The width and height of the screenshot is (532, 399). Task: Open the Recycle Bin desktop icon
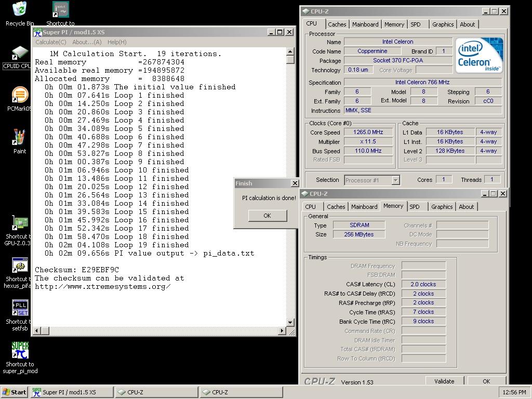(x=20, y=9)
